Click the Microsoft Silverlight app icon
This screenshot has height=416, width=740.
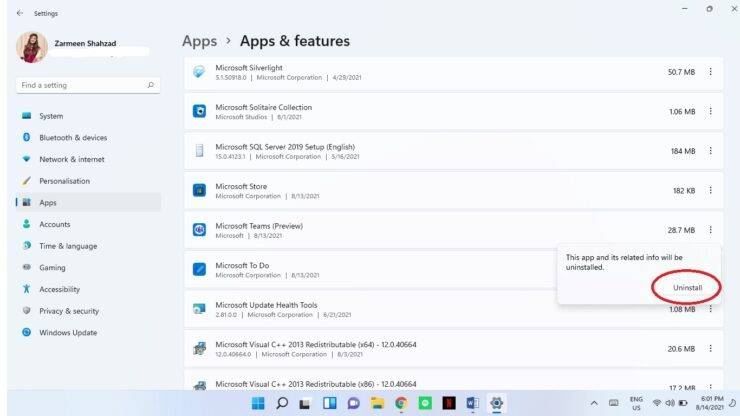(x=199, y=72)
